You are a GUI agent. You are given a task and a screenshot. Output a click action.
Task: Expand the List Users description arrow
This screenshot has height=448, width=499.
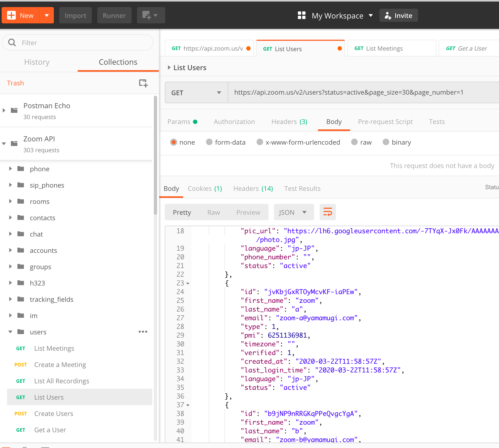click(x=169, y=67)
